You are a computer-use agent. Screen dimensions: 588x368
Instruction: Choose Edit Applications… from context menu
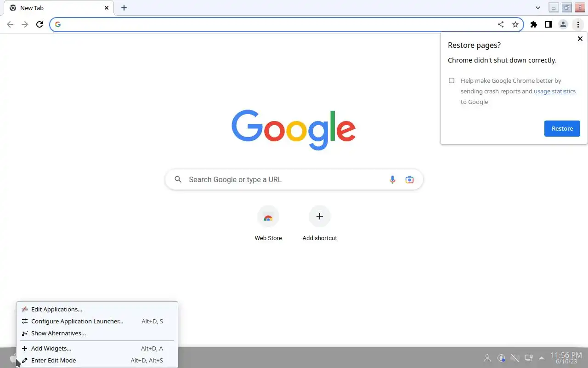[x=97, y=309]
